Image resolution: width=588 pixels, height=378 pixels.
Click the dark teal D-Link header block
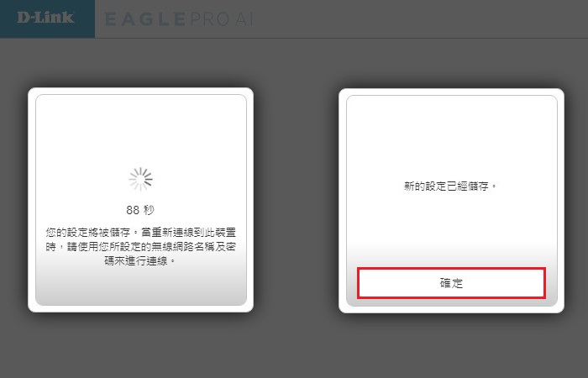(47, 18)
